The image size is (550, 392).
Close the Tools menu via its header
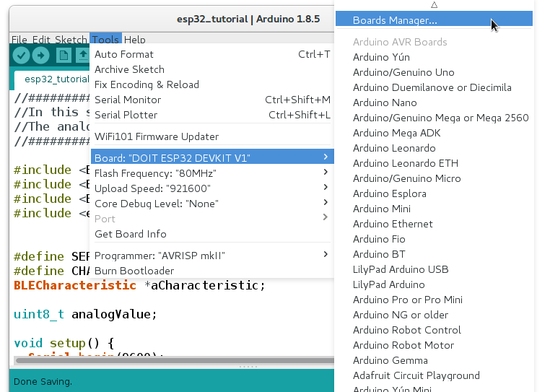point(105,38)
